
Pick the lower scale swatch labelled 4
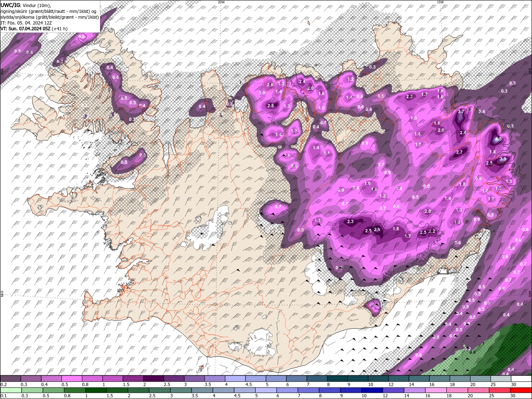click(x=224, y=390)
